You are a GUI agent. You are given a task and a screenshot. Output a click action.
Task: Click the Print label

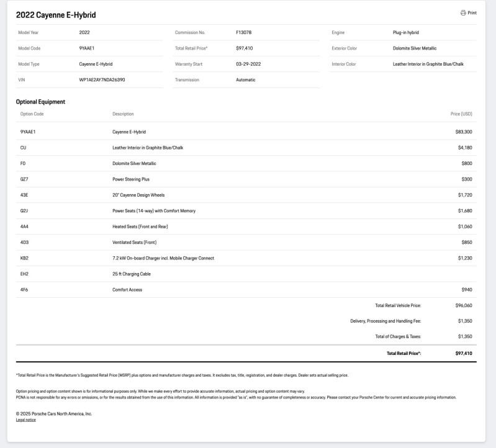(x=472, y=13)
